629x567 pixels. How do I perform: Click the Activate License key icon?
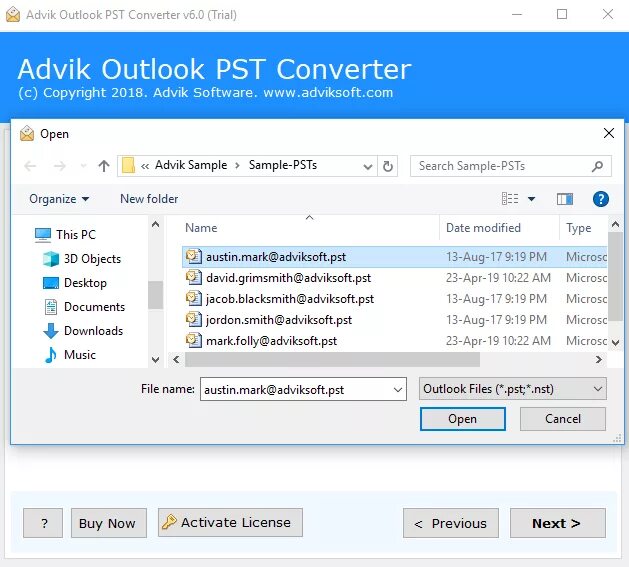click(x=169, y=522)
